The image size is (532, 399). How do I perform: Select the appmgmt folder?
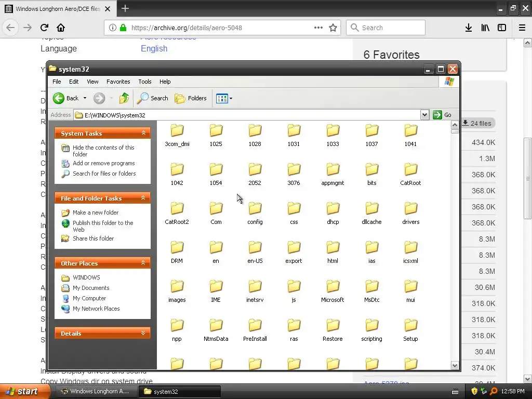pos(333,175)
